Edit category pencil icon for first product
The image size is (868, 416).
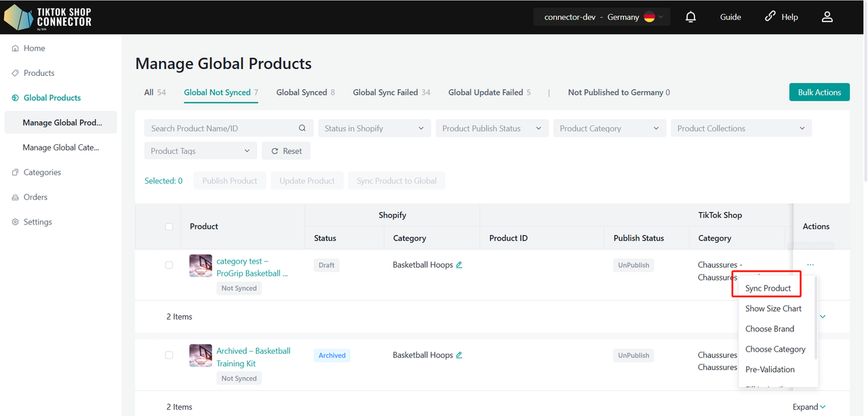[x=459, y=265]
